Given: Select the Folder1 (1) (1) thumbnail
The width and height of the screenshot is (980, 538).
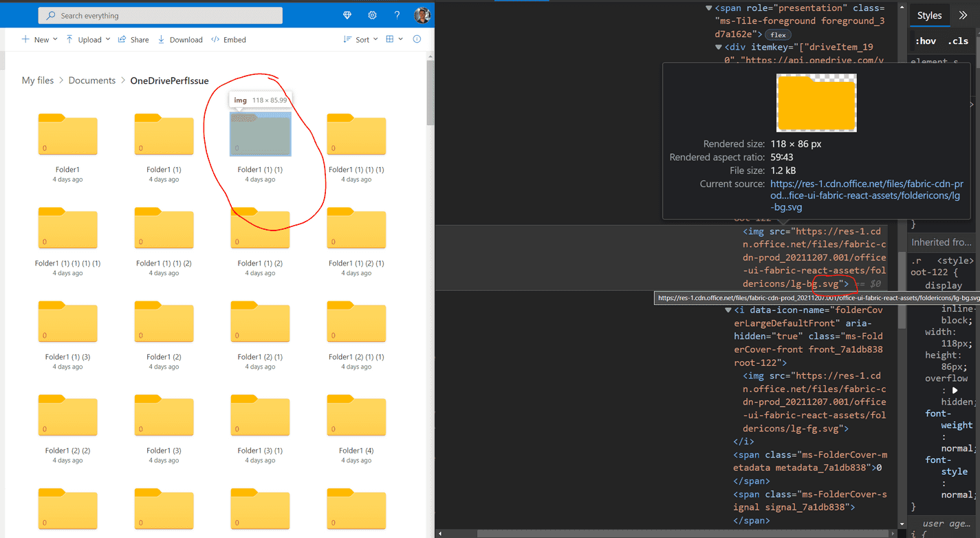Looking at the screenshot, I should click(x=260, y=133).
